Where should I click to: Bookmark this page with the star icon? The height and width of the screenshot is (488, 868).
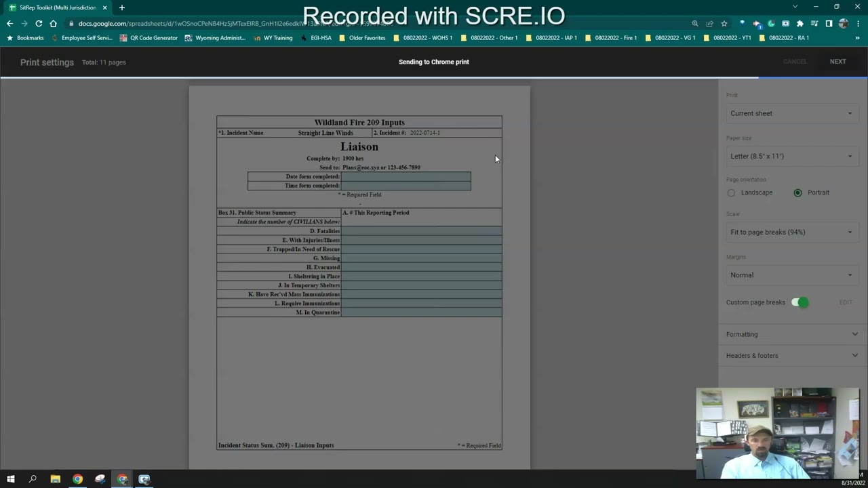(x=724, y=24)
